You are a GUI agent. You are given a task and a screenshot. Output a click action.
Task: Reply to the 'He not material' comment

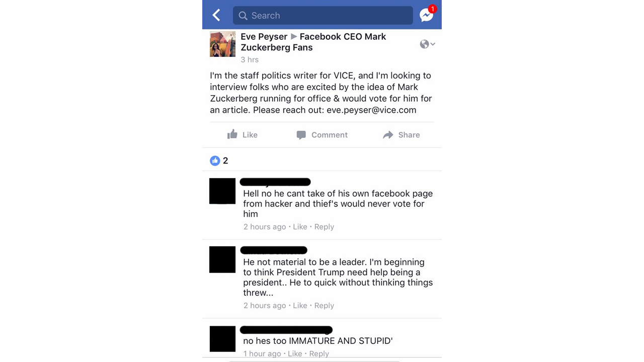point(324,306)
